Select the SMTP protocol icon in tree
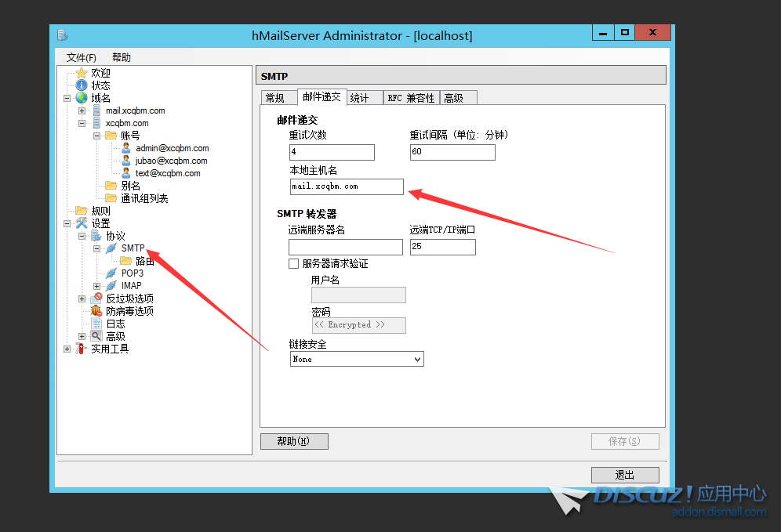The height and width of the screenshot is (532, 781). [x=111, y=248]
